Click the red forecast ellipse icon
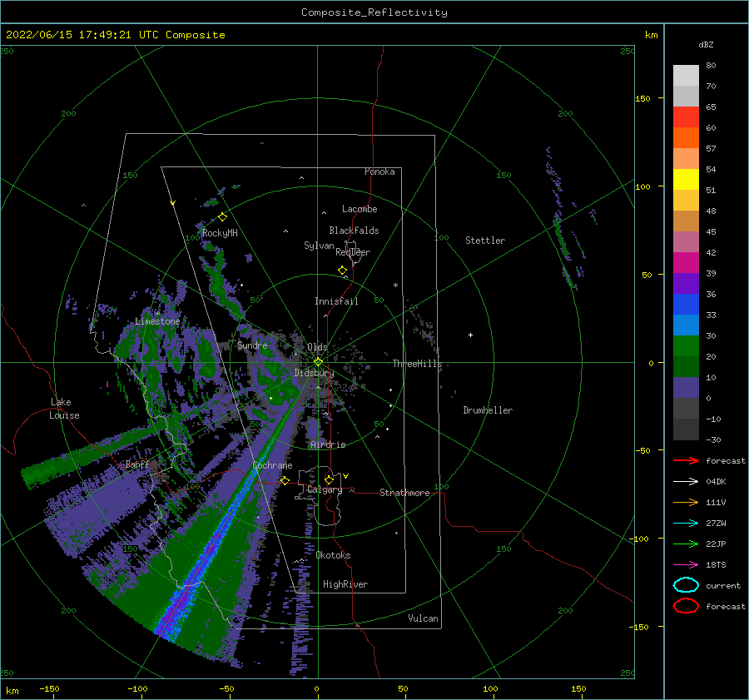749x700 pixels. click(x=686, y=606)
